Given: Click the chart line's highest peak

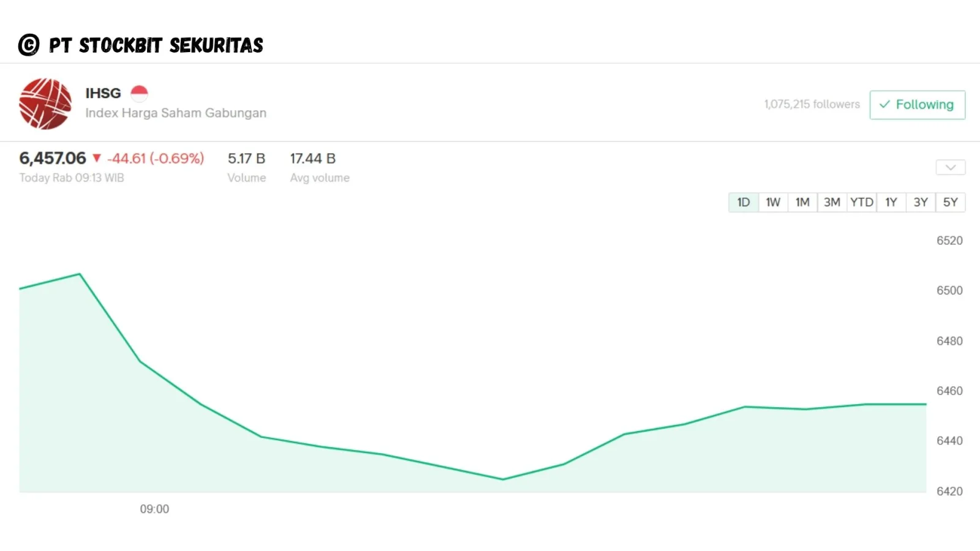Looking at the screenshot, I should [x=80, y=274].
